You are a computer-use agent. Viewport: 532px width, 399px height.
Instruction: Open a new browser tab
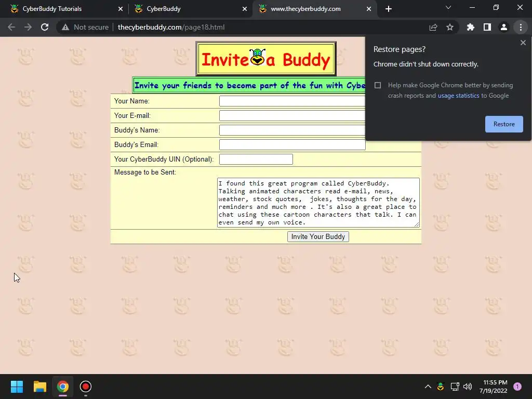[x=389, y=9]
